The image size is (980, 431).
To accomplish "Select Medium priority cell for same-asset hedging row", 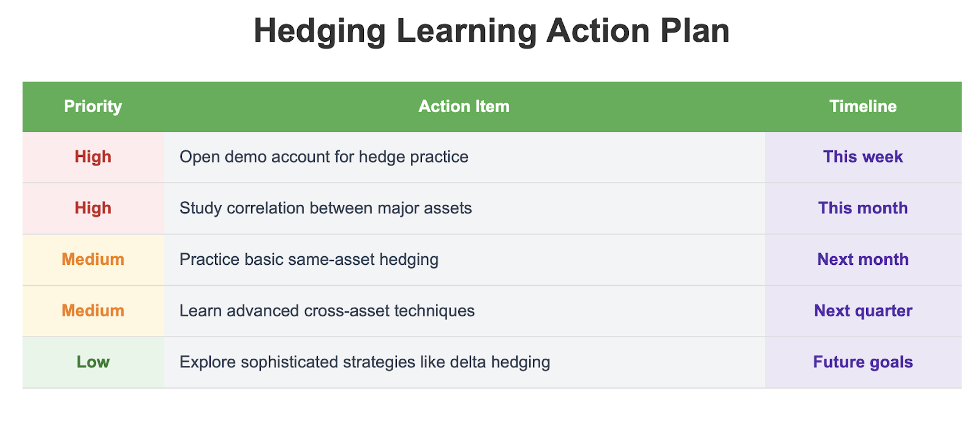I will click(93, 260).
